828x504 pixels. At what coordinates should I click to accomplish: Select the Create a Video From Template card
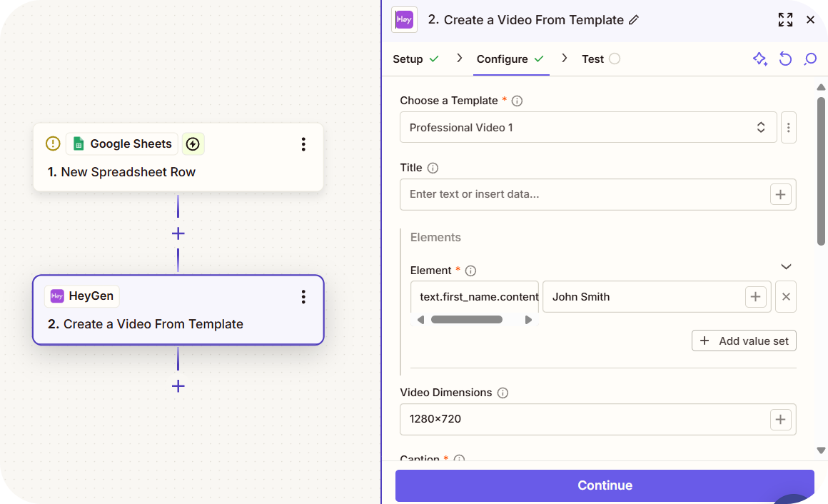(178, 310)
